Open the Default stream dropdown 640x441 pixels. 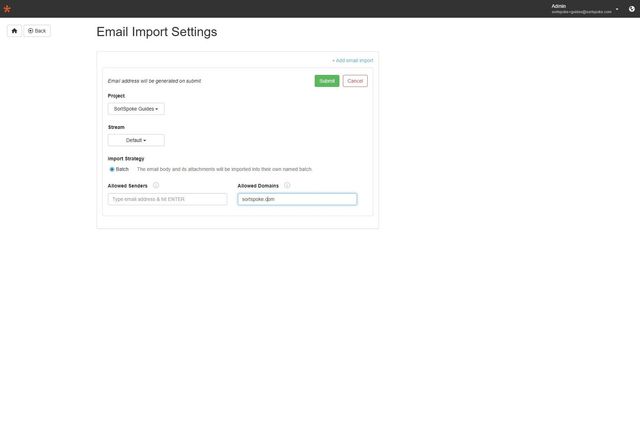pyautogui.click(x=136, y=140)
